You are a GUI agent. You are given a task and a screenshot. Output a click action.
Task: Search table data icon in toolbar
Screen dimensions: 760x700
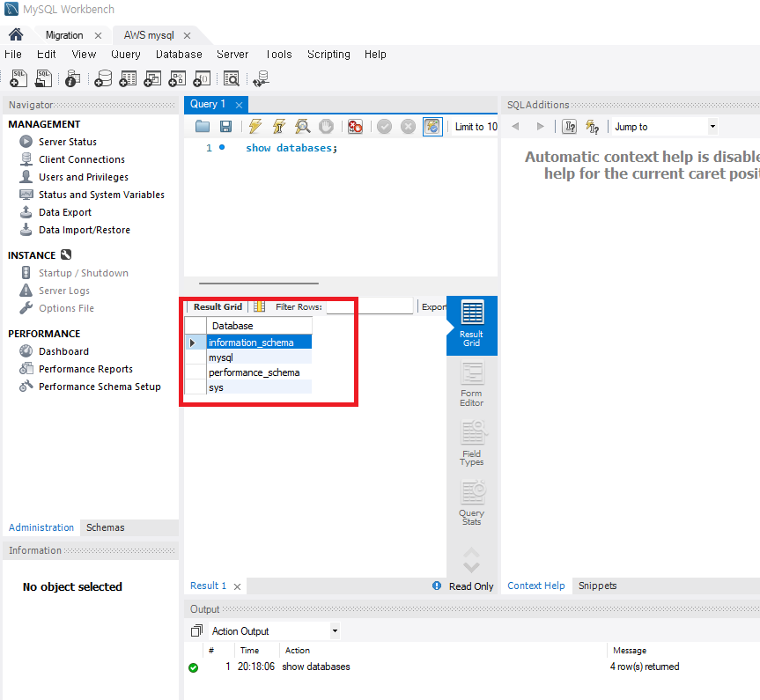pos(232,78)
